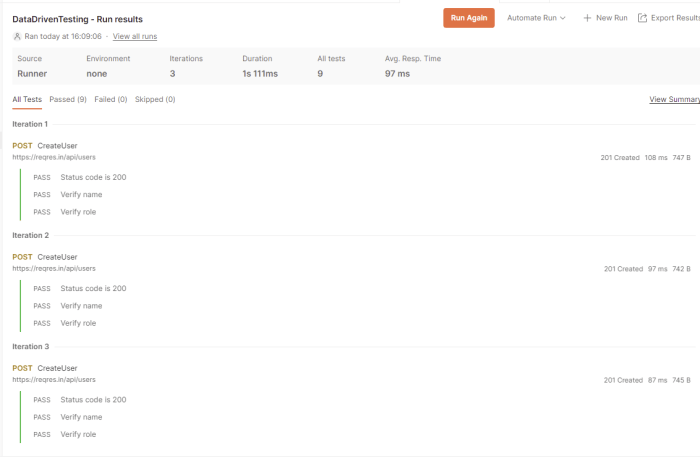Select 'Verify role' result in Iteration 2
The width and height of the screenshot is (700, 461).
tap(78, 323)
